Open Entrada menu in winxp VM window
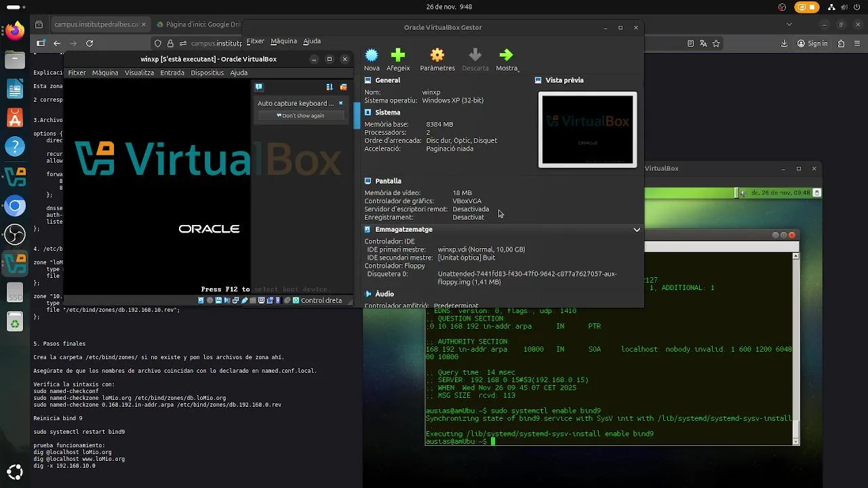This screenshot has height=488, width=868. coord(172,73)
